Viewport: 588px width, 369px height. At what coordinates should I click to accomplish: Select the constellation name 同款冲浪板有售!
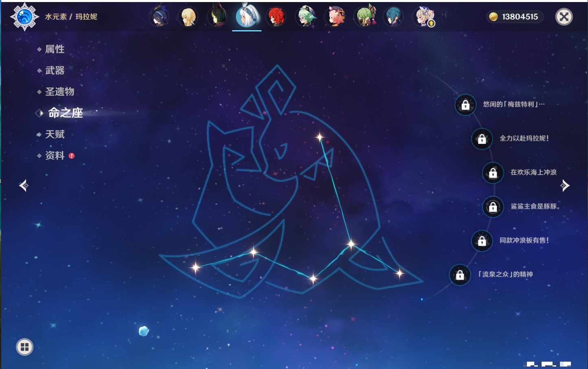(524, 240)
